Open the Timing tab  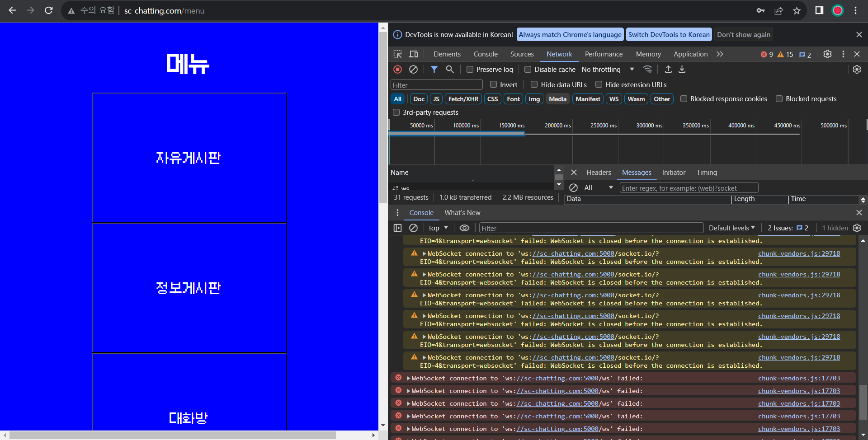707,173
